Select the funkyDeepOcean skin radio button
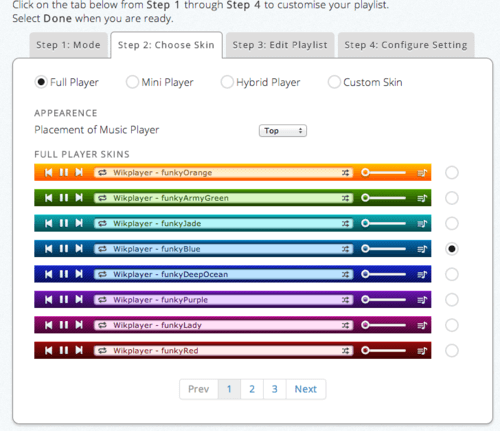 (x=452, y=274)
